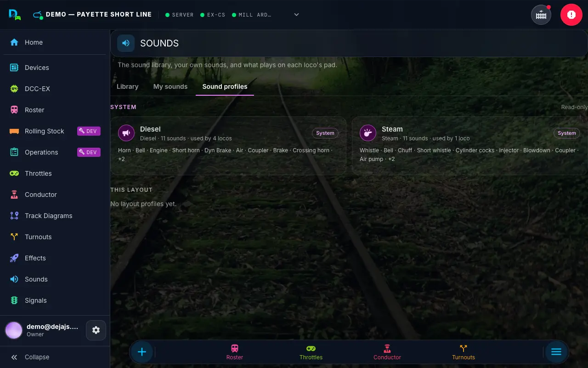
Task: Open settings with the gear icon
Action: (96, 330)
